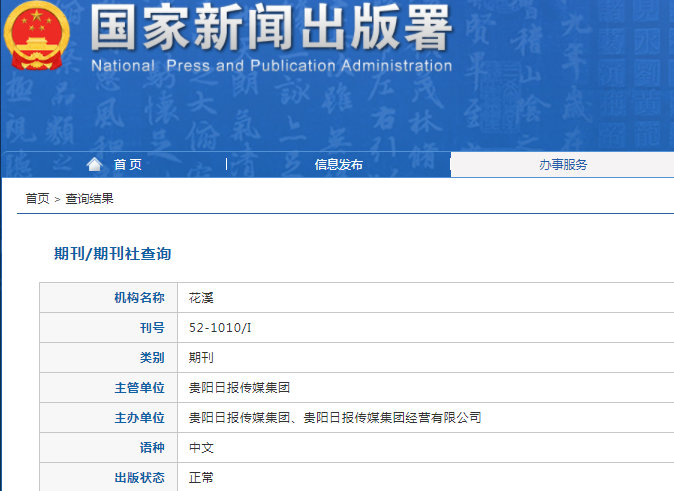Click the 类别 value 期刊
674x491 pixels.
click(201, 357)
